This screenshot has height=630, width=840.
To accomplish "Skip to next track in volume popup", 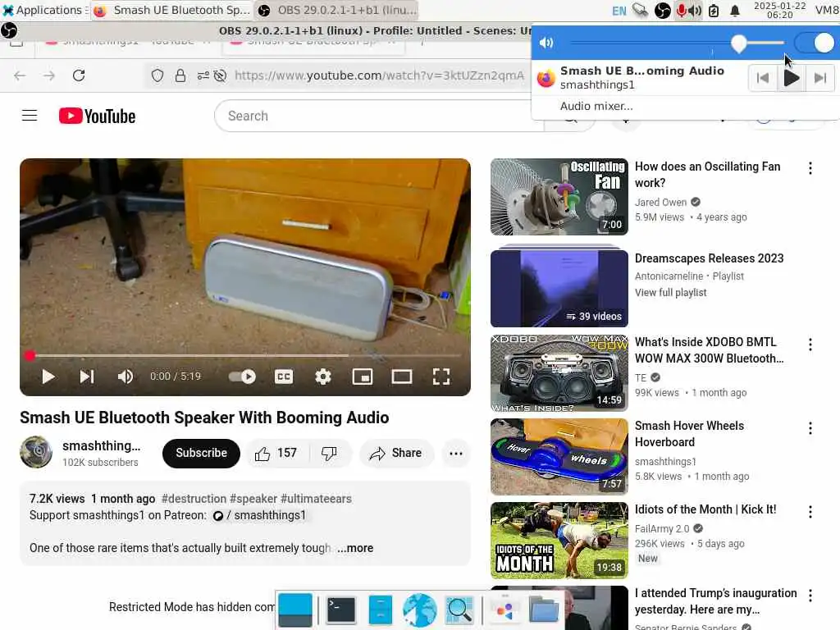I will tap(819, 78).
